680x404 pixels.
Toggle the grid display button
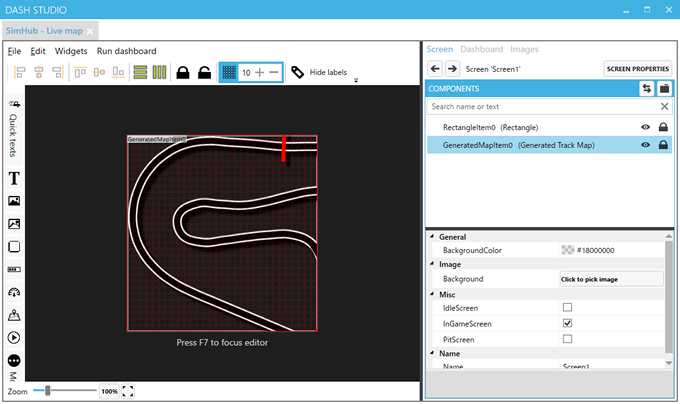coord(229,72)
